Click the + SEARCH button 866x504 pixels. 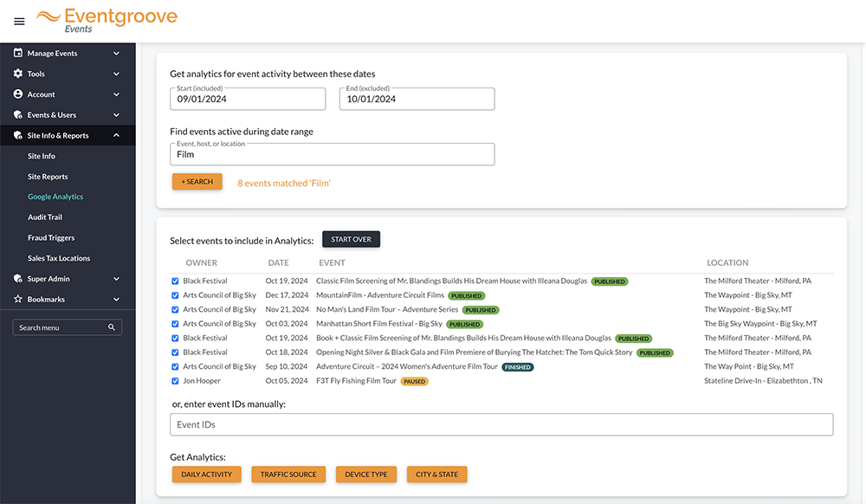(197, 182)
